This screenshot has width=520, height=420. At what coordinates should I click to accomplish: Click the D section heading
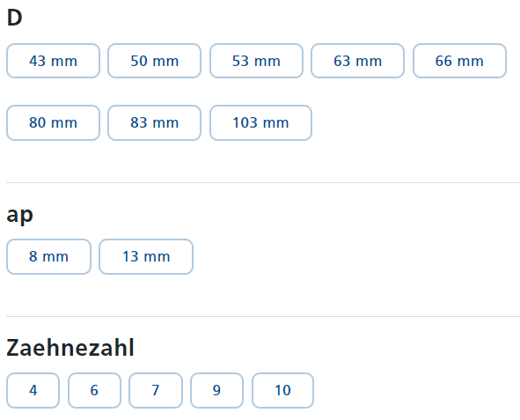(15, 18)
